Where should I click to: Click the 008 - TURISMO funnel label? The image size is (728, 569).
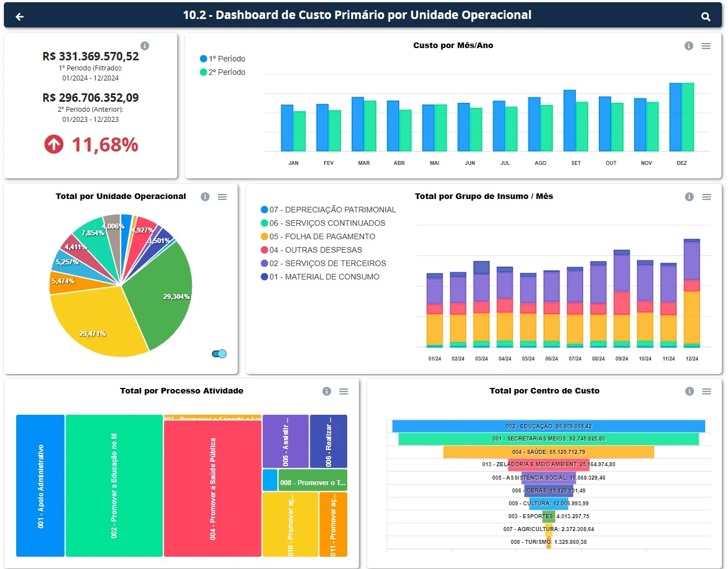(549, 542)
